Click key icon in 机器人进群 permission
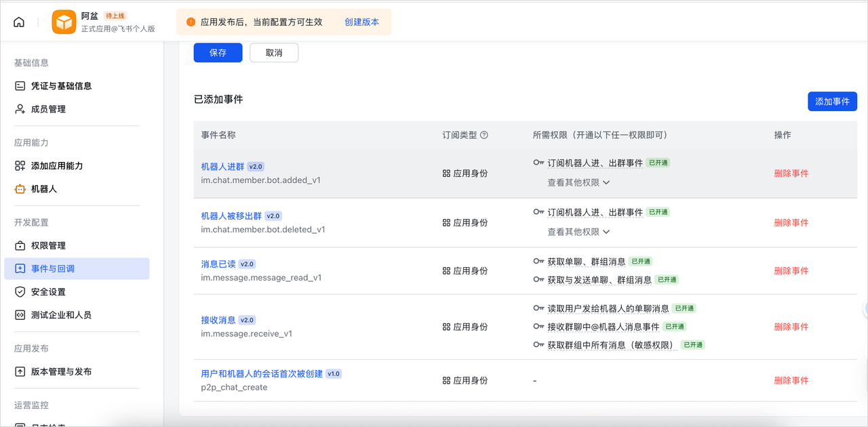This screenshot has height=427, width=868. pyautogui.click(x=539, y=163)
